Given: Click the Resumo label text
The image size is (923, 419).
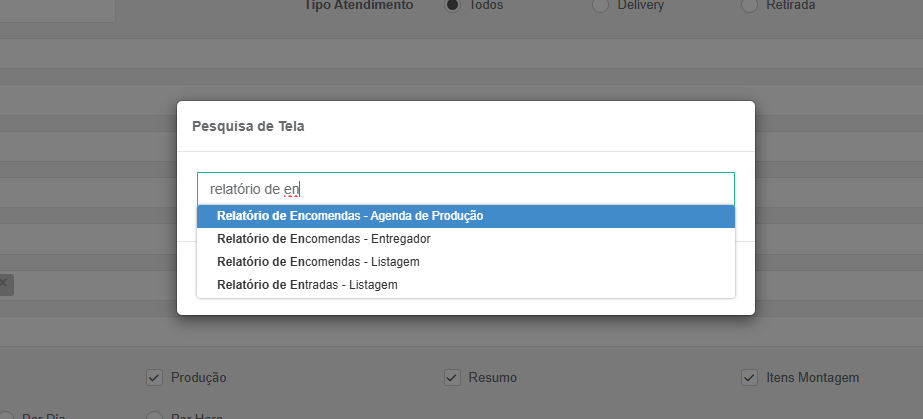Looking at the screenshot, I should 493,378.
